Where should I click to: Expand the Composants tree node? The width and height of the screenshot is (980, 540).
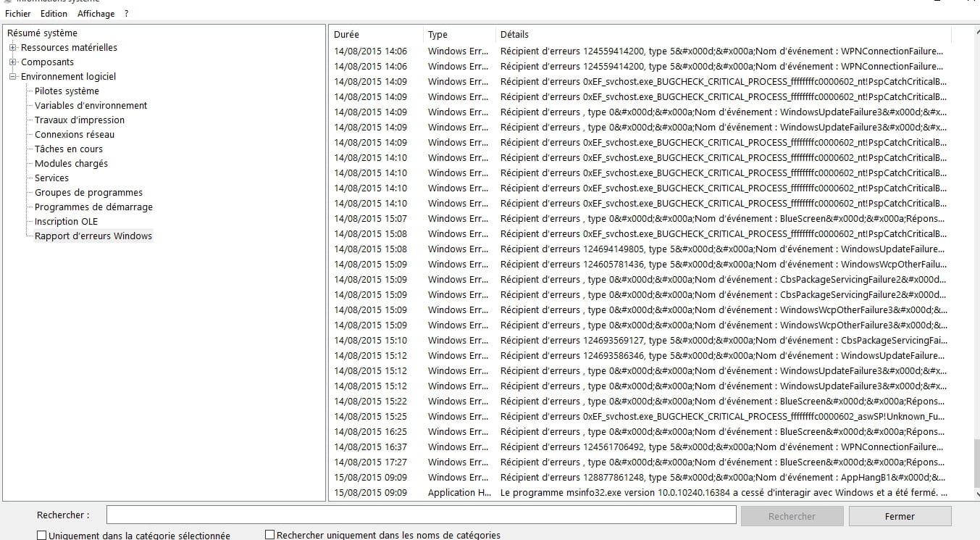click(12, 62)
